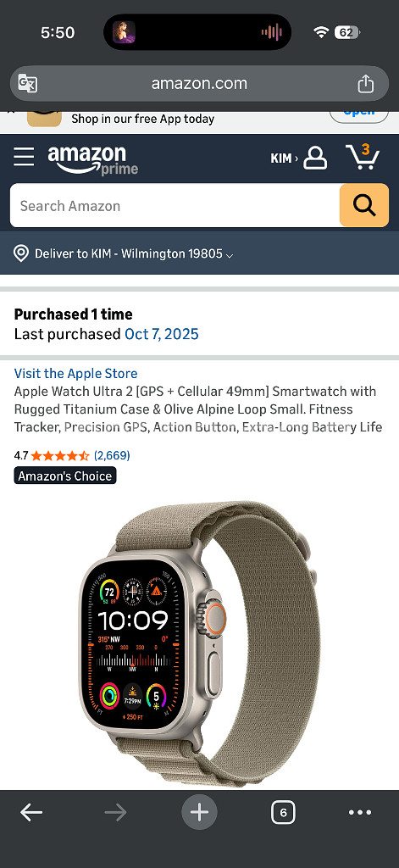Tap the orange search magnifier button
The width and height of the screenshot is (399, 868).
364,205
